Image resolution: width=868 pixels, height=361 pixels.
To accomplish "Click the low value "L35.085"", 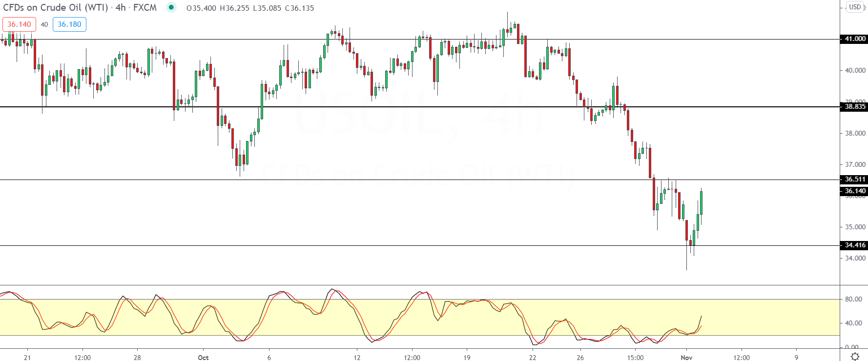I will pos(268,8).
